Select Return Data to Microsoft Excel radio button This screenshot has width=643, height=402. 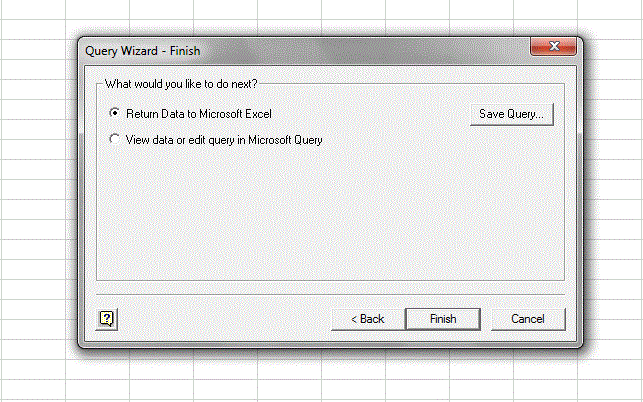[x=115, y=114]
